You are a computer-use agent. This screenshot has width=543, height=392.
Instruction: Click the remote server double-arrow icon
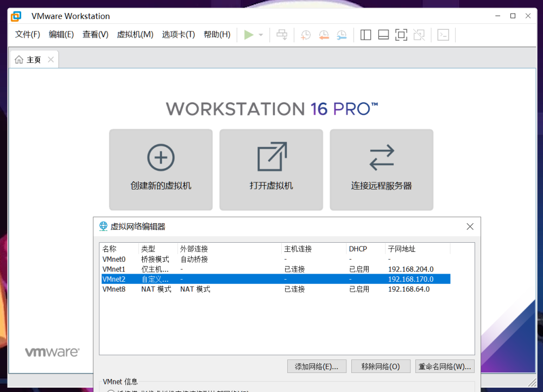pyautogui.click(x=382, y=157)
